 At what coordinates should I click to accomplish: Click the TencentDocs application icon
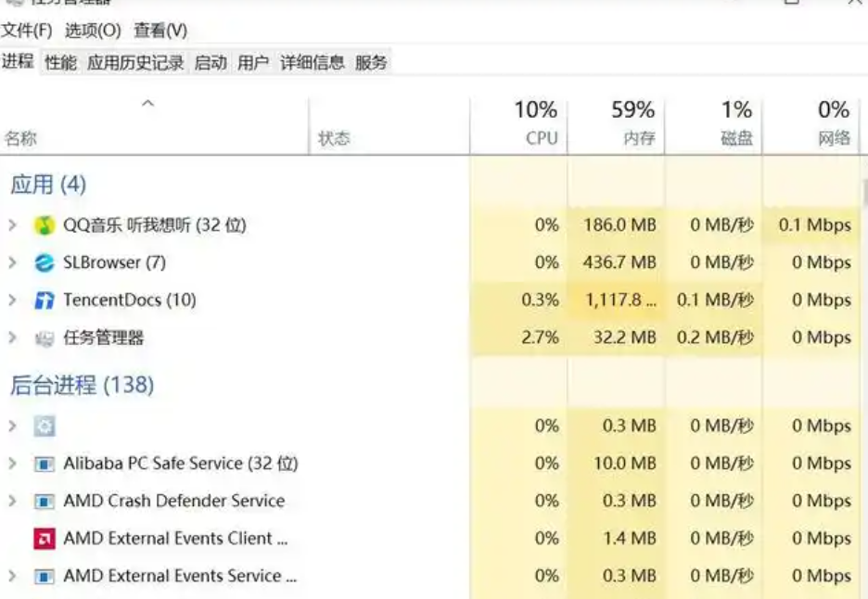click(x=45, y=300)
